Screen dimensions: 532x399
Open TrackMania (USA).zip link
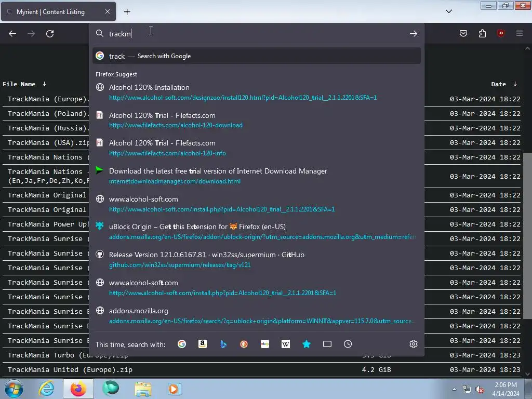pyautogui.click(x=48, y=143)
